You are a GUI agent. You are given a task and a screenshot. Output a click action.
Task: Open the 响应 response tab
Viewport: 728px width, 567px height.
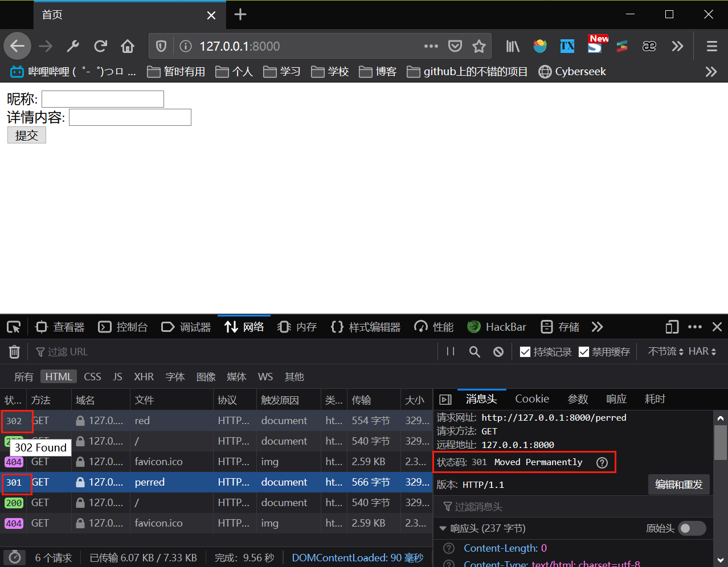[616, 399]
